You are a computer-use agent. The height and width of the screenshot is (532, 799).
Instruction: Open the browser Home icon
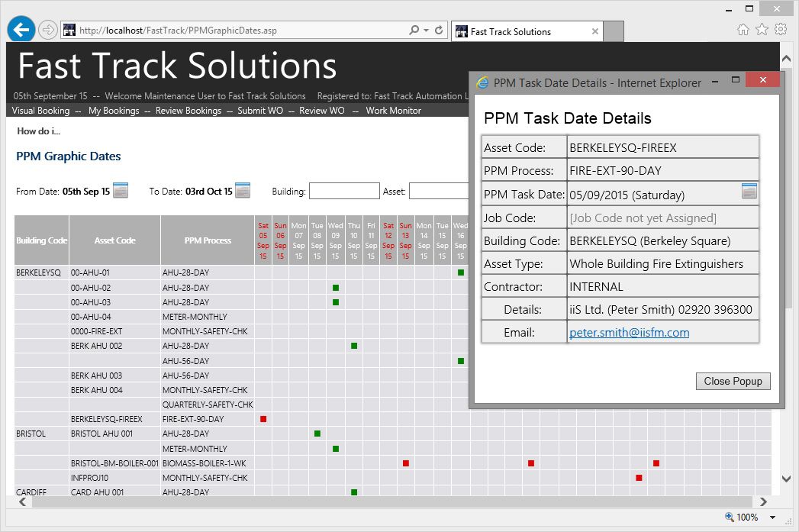(x=743, y=30)
